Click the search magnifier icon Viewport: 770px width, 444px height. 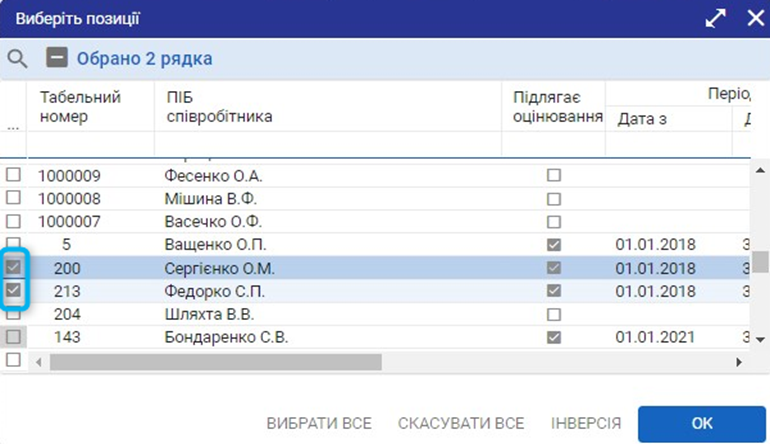pos(16,58)
